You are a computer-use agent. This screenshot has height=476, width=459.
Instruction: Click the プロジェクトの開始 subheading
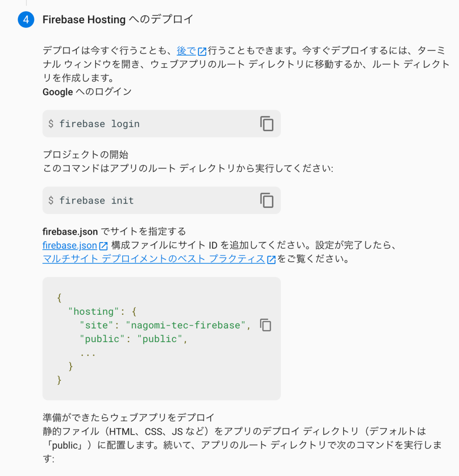85,155
